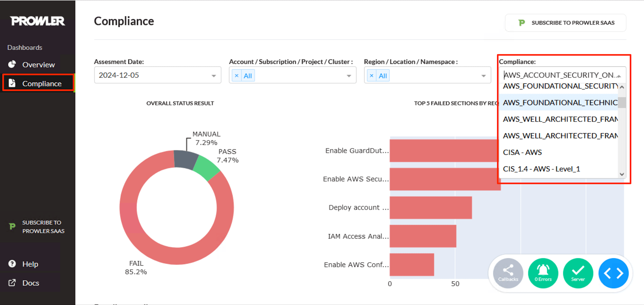Viewport: 644px width, 305px height.
Task: Click the Enable AWS Conf... bar
Action: click(412, 265)
